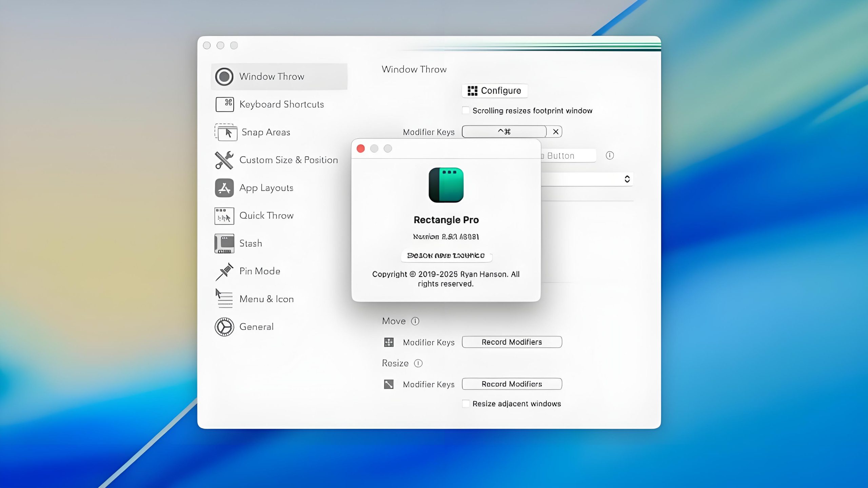Click the Modifier Keys recorder field

(x=504, y=132)
